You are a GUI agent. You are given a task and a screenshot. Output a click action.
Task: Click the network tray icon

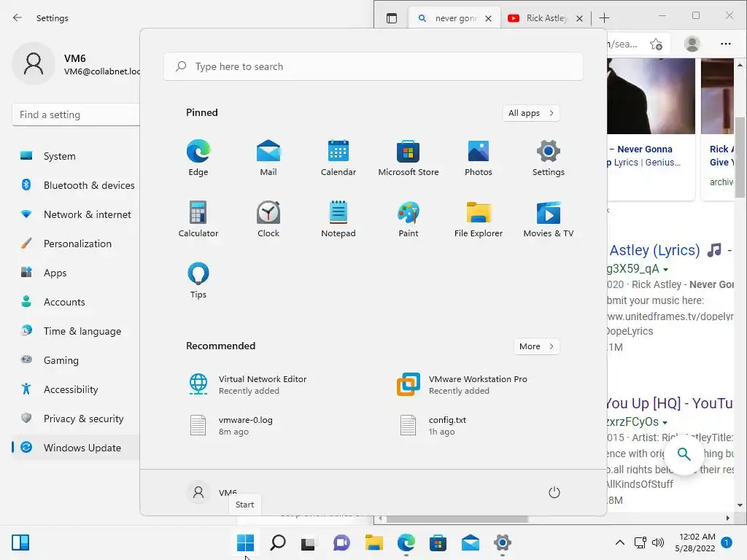tap(640, 542)
